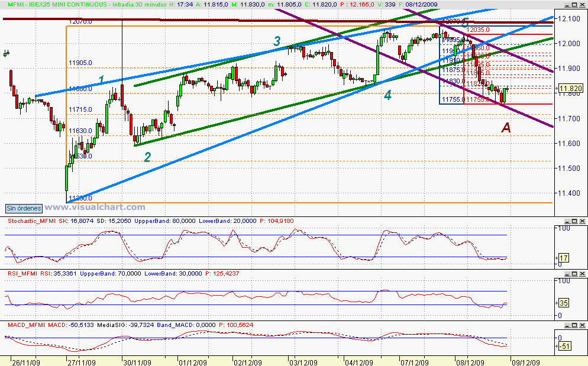588x366 pixels.
Task: Click the 'SD: 15,2050' stochastic value
Action: click(114, 221)
